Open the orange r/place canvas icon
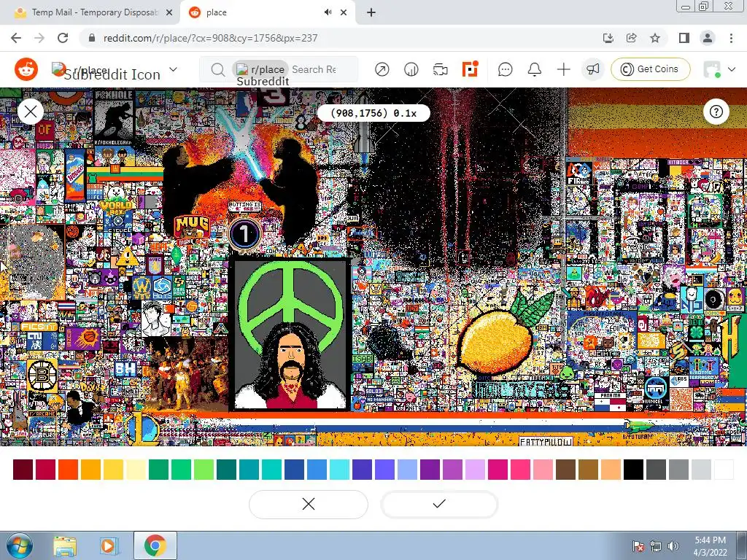The width and height of the screenshot is (747, 560). pyautogui.click(x=470, y=69)
